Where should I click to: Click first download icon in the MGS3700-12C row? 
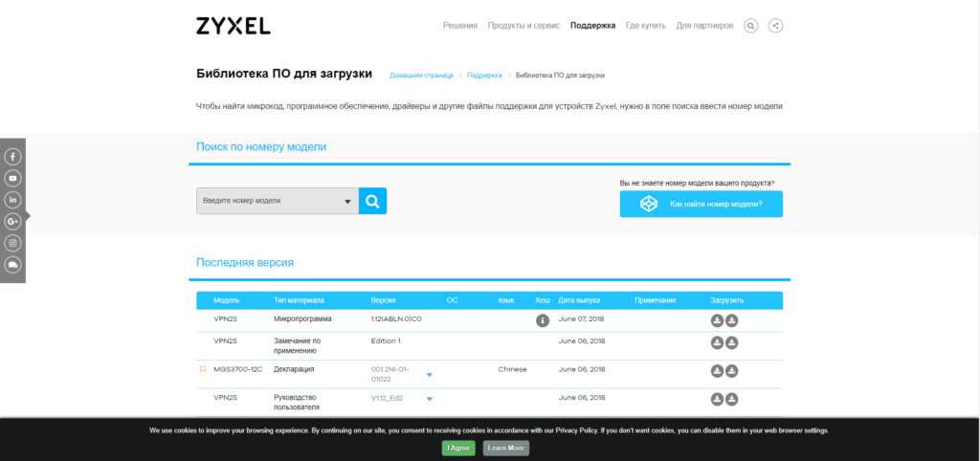coord(716,370)
